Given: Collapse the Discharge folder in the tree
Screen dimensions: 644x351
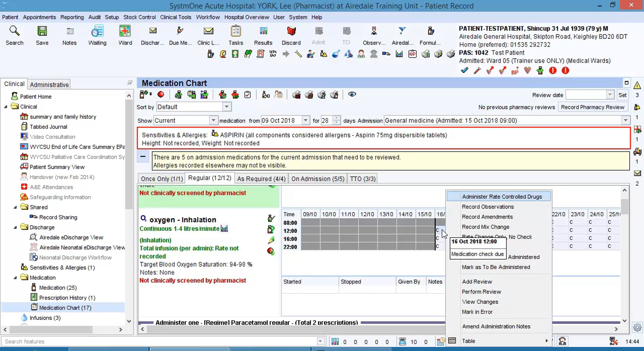Looking at the screenshot, I should point(15,227).
